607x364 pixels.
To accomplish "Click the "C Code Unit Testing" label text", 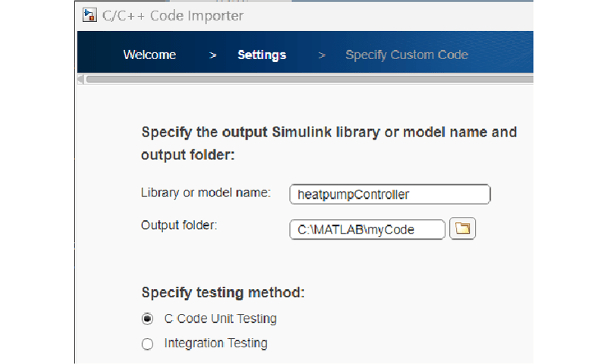I will pyautogui.click(x=220, y=318).
